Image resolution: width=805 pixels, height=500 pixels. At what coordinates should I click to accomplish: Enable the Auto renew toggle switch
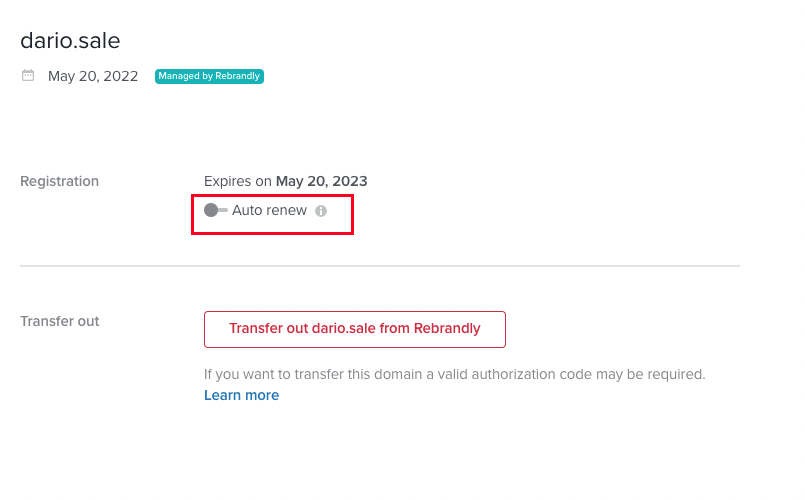pos(216,210)
